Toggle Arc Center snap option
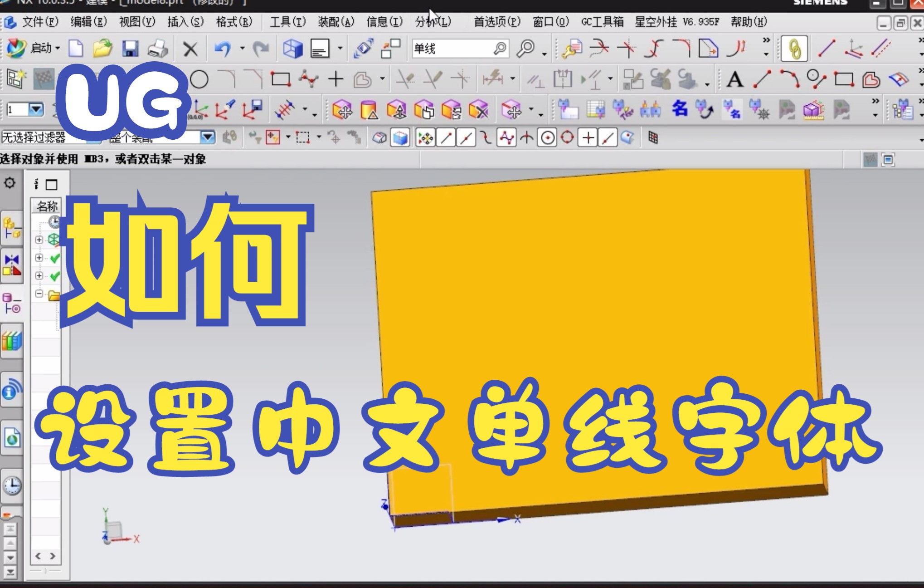The image size is (924, 588). coord(547,138)
